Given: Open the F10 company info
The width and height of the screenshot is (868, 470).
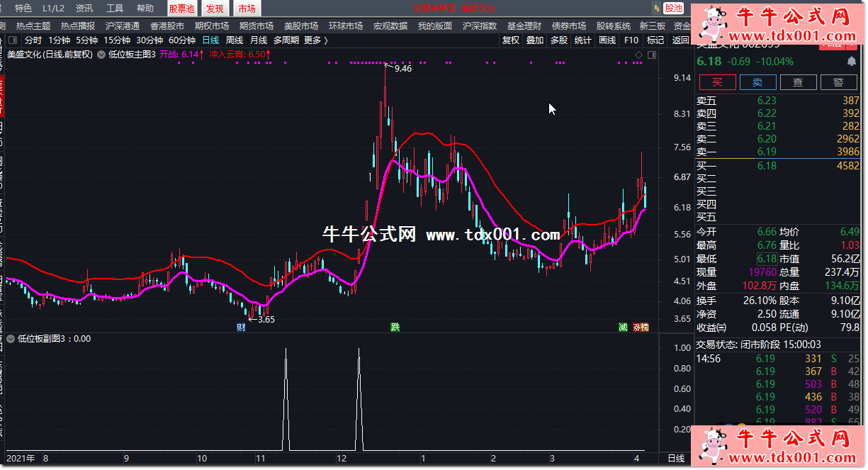Looking at the screenshot, I should pyautogui.click(x=631, y=40).
